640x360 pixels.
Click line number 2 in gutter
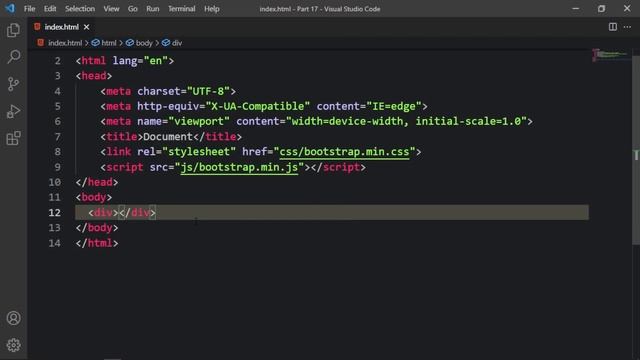point(58,61)
